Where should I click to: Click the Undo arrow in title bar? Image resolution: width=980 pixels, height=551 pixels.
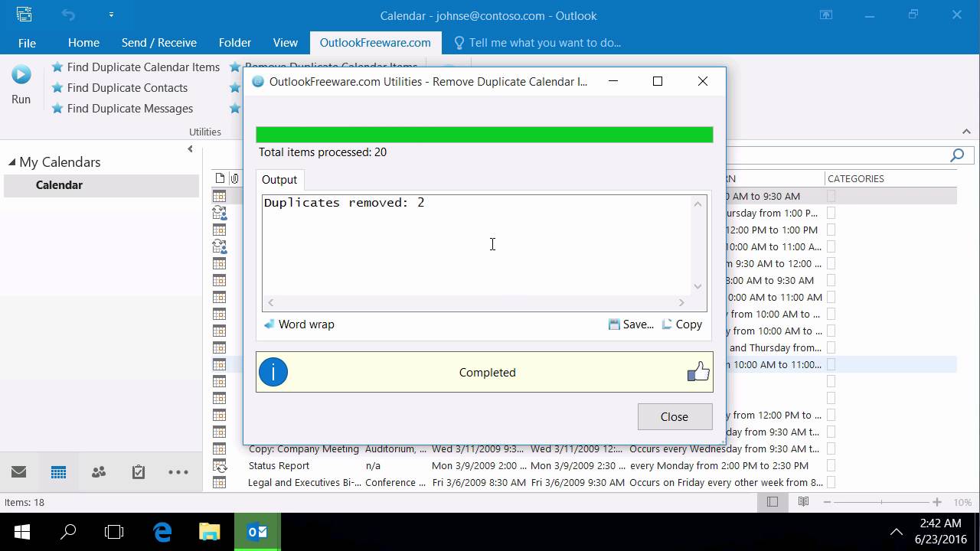(68, 15)
